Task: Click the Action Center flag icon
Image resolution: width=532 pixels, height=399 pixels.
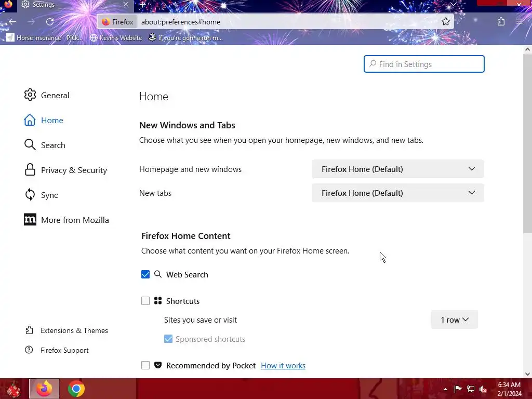Action: point(458,389)
